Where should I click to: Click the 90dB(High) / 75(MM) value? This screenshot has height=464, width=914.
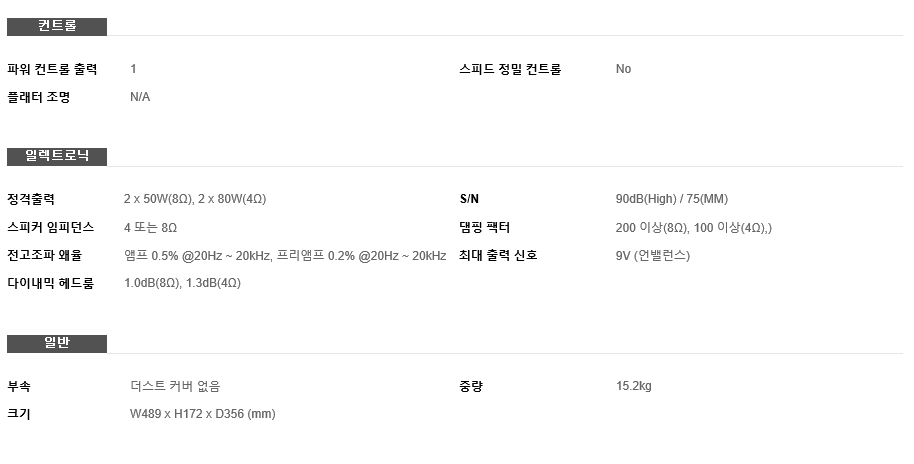[x=672, y=199]
